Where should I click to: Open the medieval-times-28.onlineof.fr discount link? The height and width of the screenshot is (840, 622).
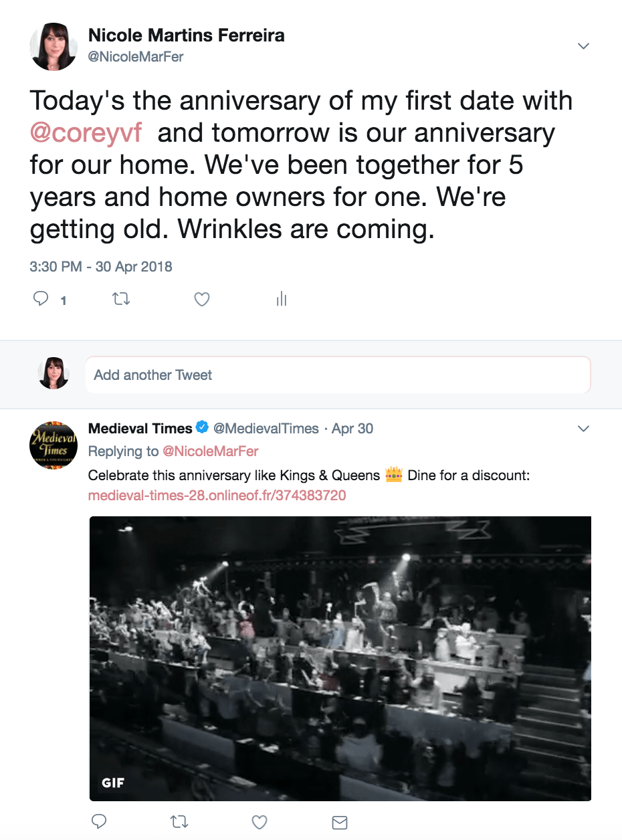217,496
